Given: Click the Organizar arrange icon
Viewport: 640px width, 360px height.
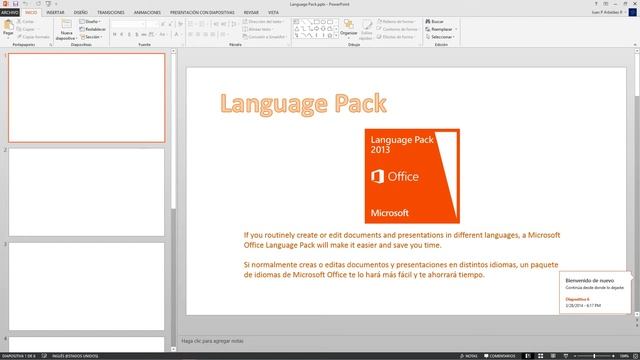Looking at the screenshot, I should [349, 24].
